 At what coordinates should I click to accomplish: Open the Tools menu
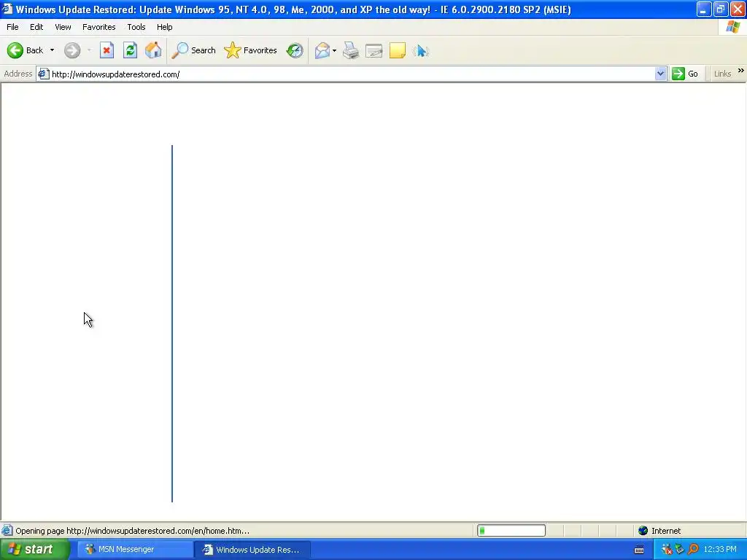[136, 27]
